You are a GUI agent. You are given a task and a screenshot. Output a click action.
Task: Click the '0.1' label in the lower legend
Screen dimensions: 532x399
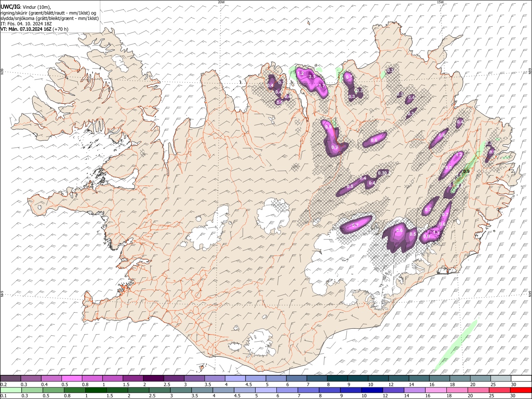(x=4, y=396)
